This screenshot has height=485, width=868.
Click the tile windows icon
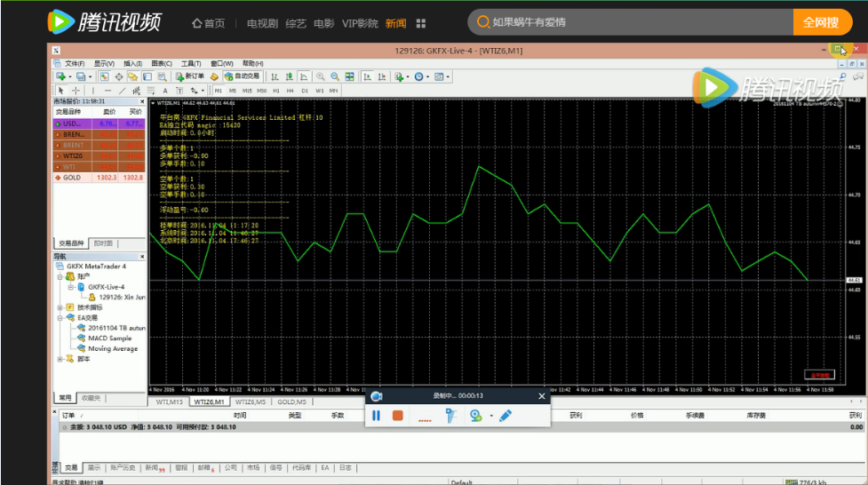(349, 76)
